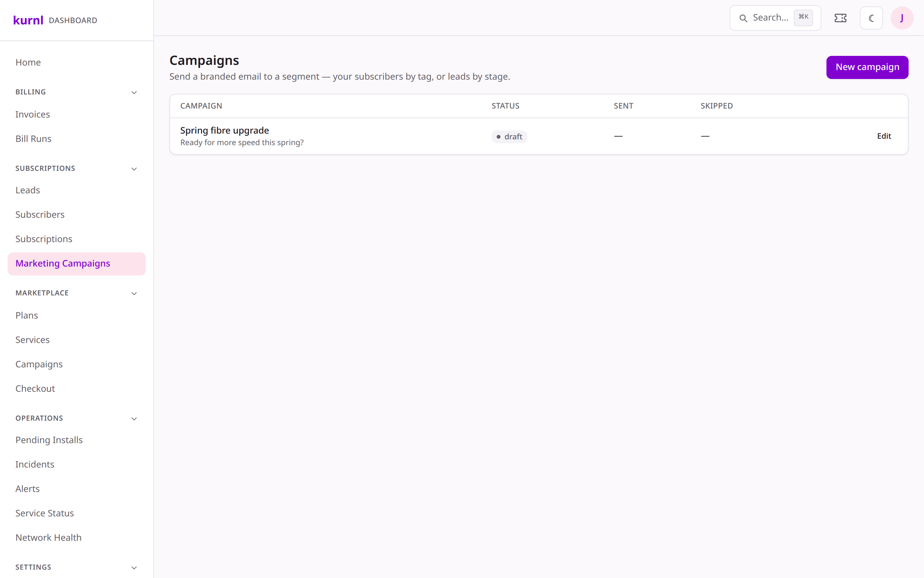Collapse the Marketplace section chevron

(x=134, y=293)
